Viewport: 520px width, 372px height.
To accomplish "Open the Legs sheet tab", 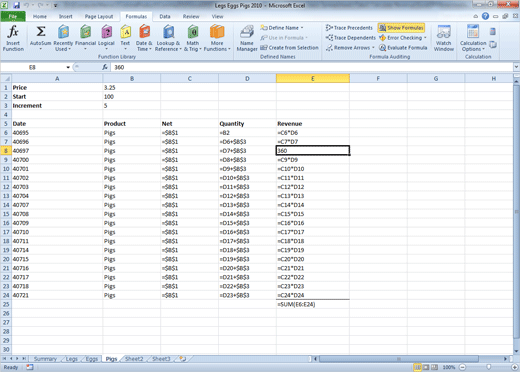I will click(71, 359).
